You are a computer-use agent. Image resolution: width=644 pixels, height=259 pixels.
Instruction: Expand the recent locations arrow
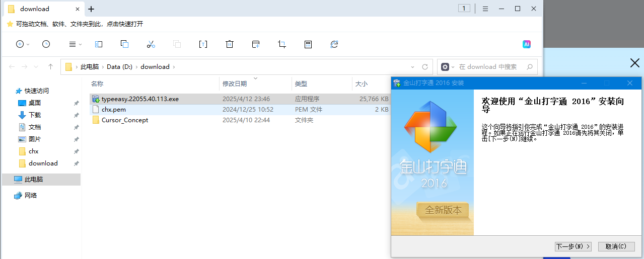[37, 66]
